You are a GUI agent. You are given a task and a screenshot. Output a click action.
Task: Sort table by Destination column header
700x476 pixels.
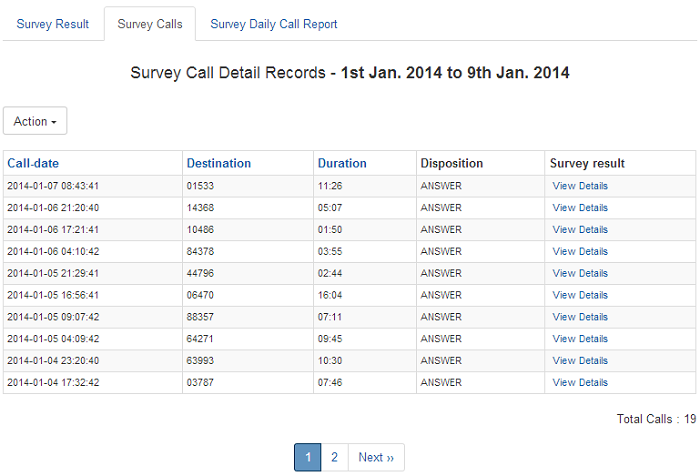point(219,163)
